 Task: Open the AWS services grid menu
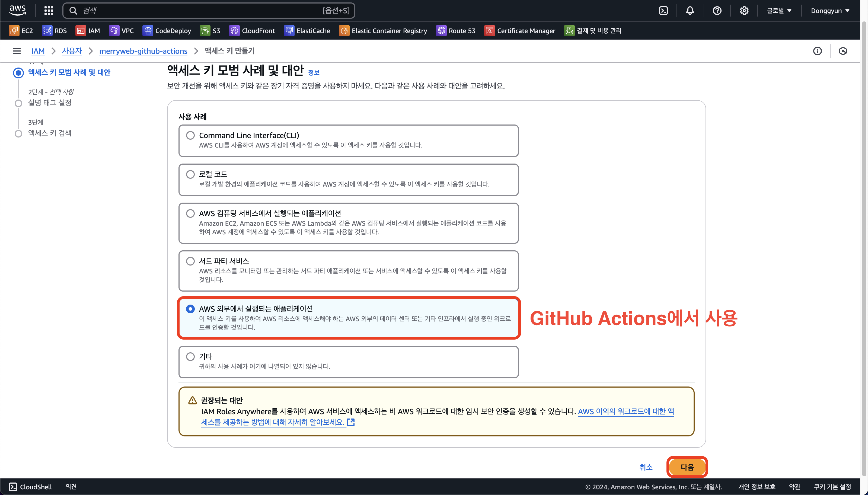coord(49,11)
